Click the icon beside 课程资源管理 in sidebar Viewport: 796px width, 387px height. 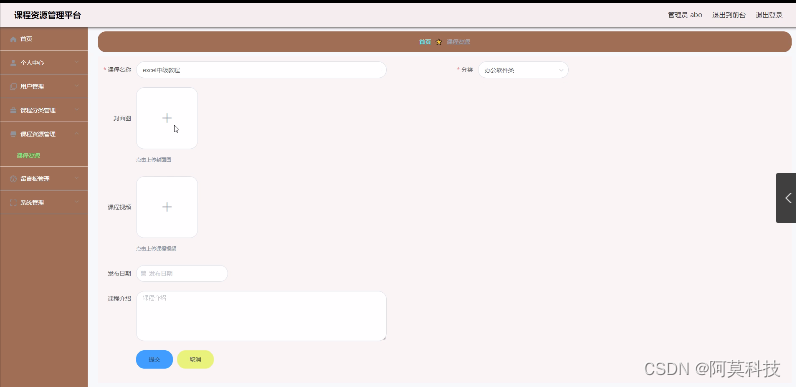[13, 134]
